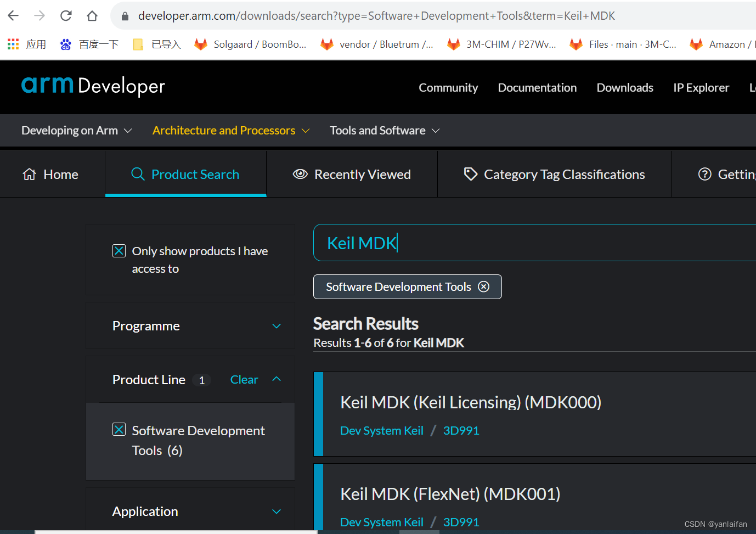The width and height of the screenshot is (756, 534).
Task: Expand the Programme filter section
Action: pos(277,326)
